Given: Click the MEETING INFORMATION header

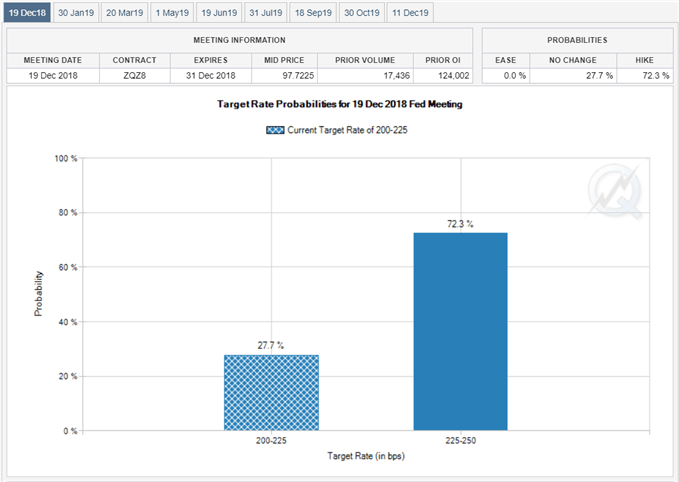Looking at the screenshot, I should tap(239, 40).
